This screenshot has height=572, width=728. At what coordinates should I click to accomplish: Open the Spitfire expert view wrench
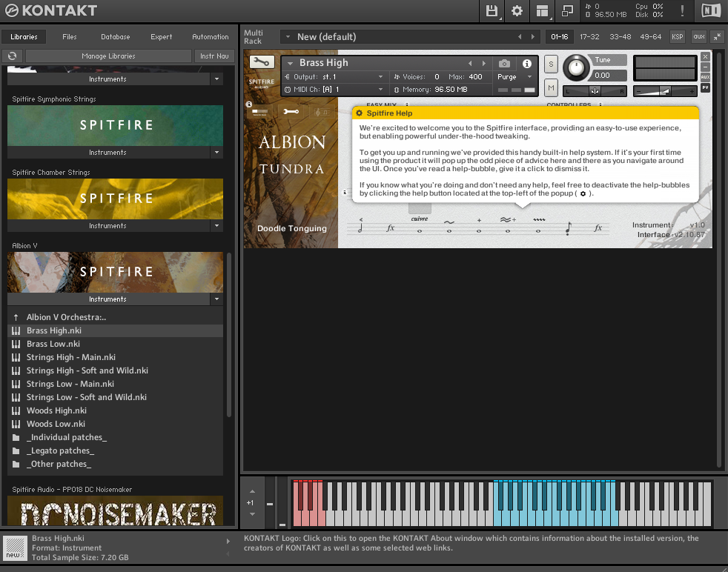click(x=291, y=112)
